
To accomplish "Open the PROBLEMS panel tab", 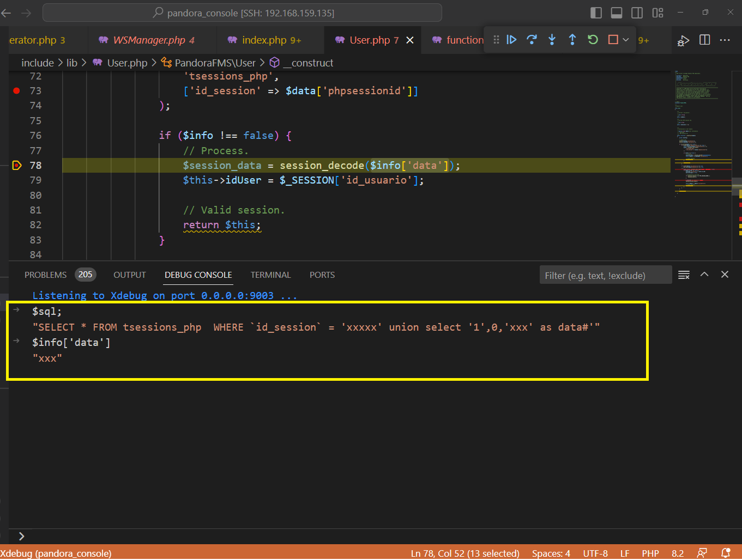I will coord(45,275).
